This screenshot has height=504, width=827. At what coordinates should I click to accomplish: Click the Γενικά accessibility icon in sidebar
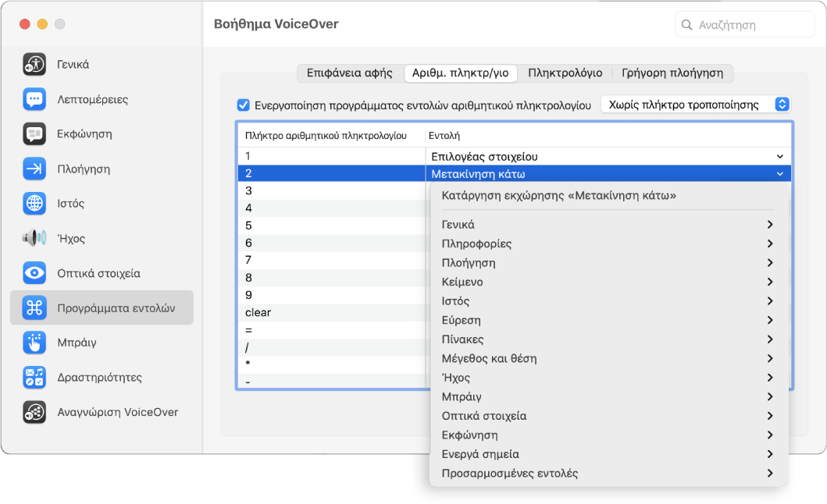click(34, 65)
